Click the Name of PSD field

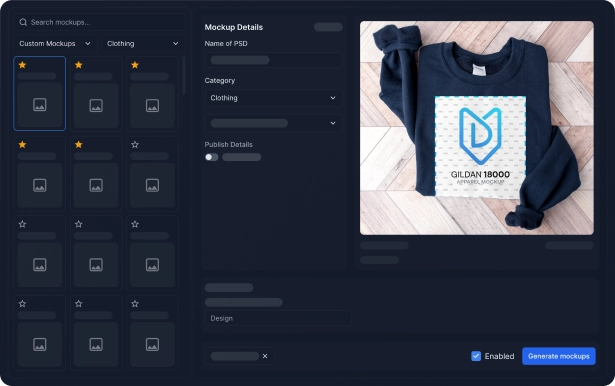pyautogui.click(x=273, y=60)
